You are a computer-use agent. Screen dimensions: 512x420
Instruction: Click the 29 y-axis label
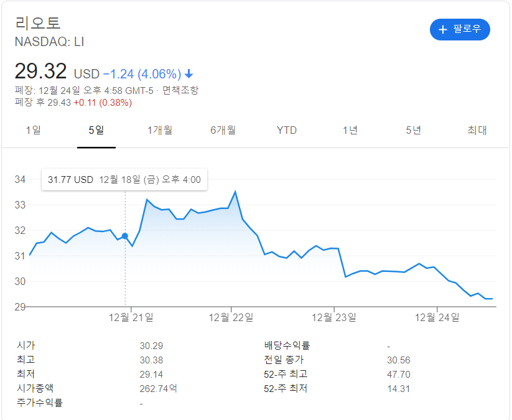(x=20, y=307)
